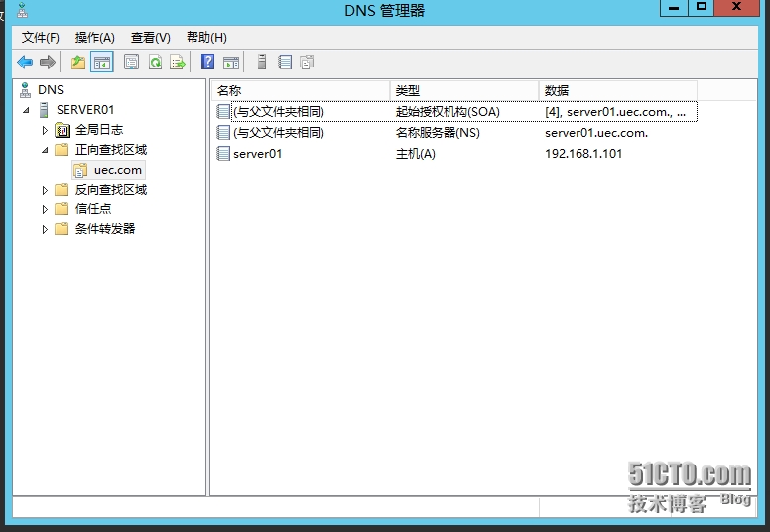Image resolution: width=770 pixels, height=532 pixels.
Task: Select 信任点 label in the tree
Action: 93,209
